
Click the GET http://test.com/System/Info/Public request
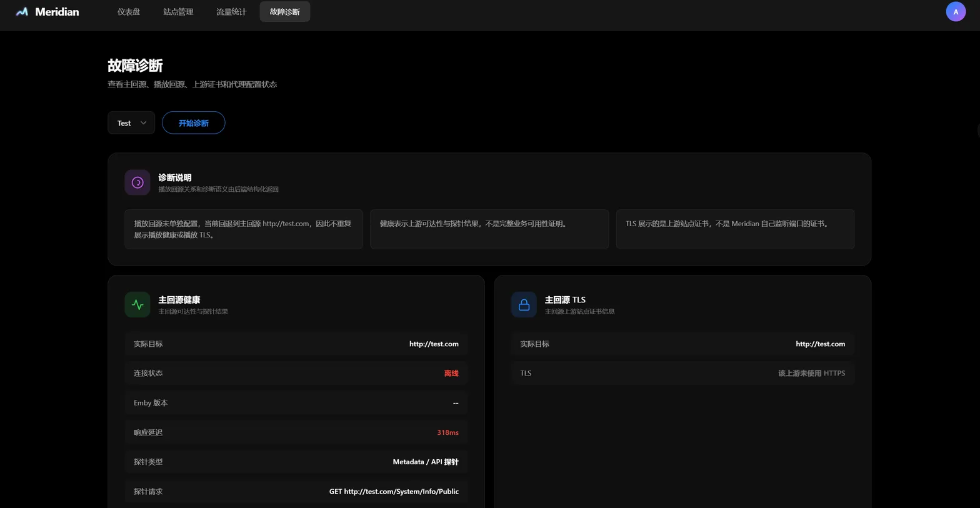394,492
